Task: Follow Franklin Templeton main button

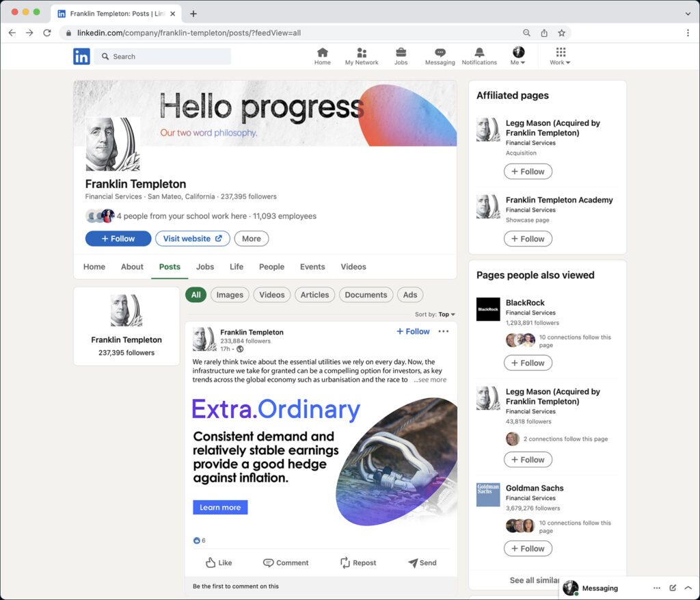Action: 118,239
